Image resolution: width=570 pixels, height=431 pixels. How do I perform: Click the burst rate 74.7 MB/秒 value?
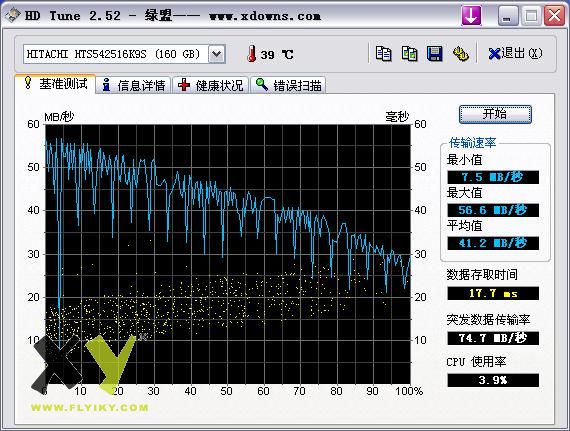pos(493,338)
